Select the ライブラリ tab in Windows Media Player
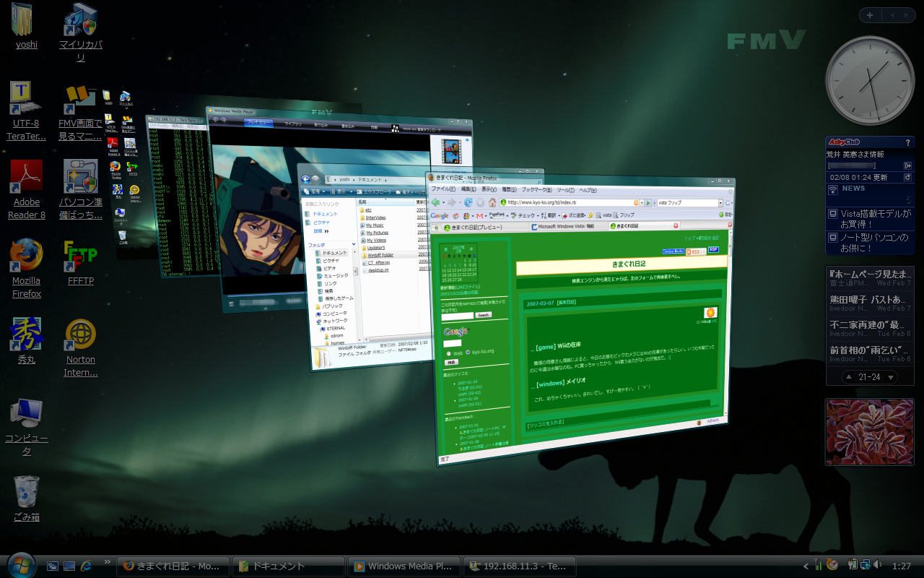The width and height of the screenshot is (924, 578). pyautogui.click(x=293, y=124)
